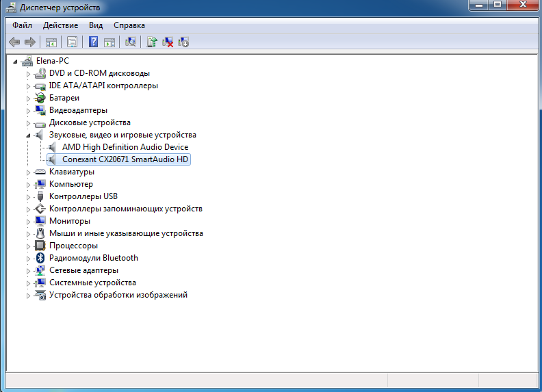The height and width of the screenshot is (392, 542).
Task: Open the Справка menu
Action: [129, 25]
